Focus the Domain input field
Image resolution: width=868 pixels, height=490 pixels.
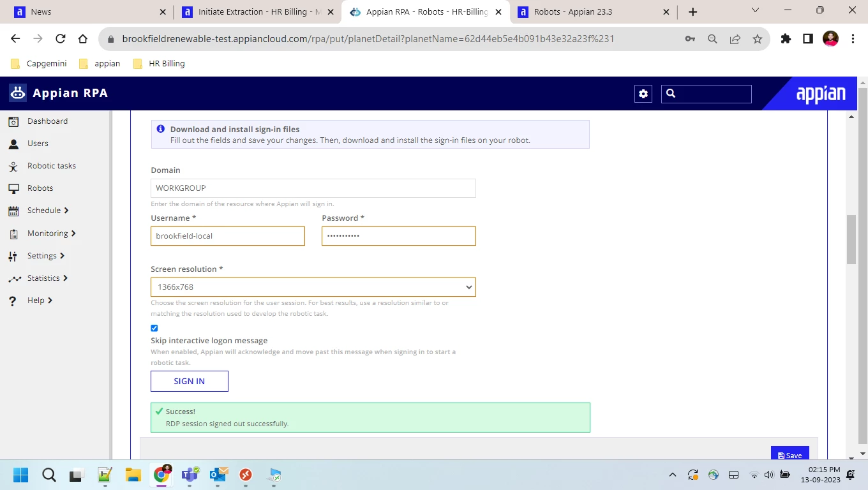click(313, 188)
